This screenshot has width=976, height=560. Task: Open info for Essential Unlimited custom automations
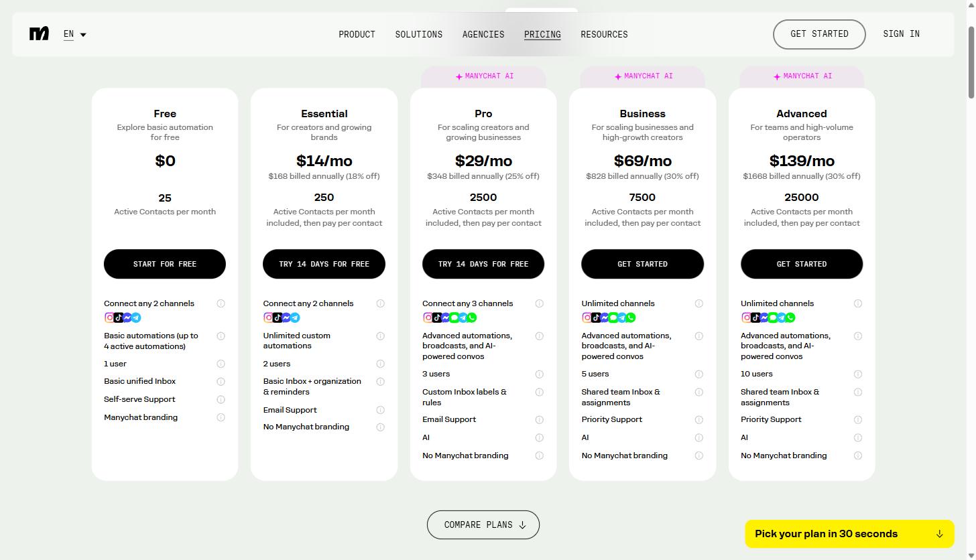click(x=380, y=336)
